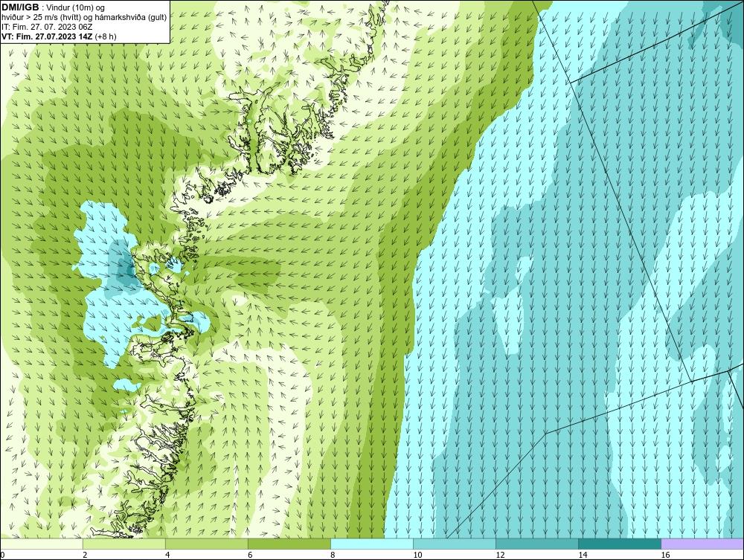Click the "VT: Fim. 27.07.2023 14Z" line
Image resolution: width=744 pixels, height=560 pixels.
[x=47, y=36]
